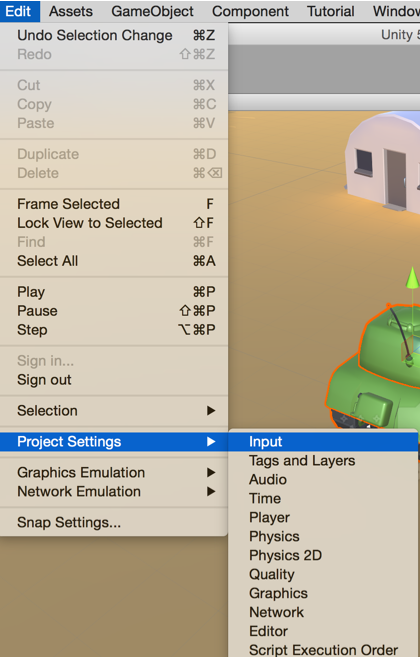The image size is (420, 657).
Task: Expand the Network Emulation submenu
Action: tap(114, 491)
